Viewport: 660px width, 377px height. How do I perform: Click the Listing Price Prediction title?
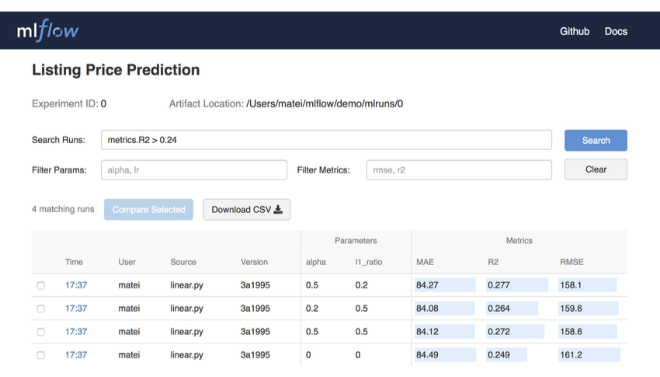coord(116,70)
